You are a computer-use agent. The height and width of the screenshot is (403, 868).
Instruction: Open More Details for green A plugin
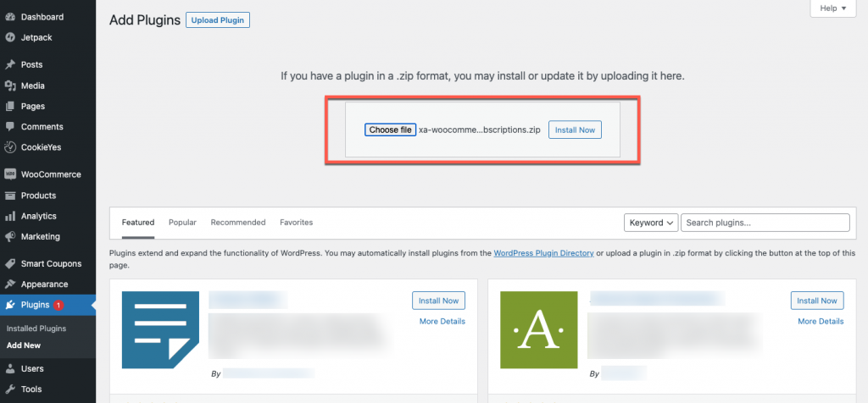[x=821, y=321]
